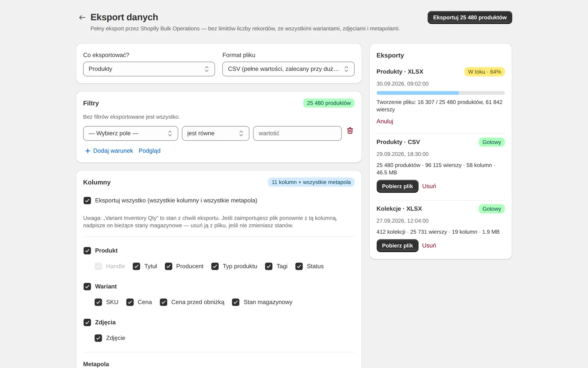This screenshot has height=368, width=588.
Task: Uncheck the Stan magazynowy checkbox
Action: (x=236, y=302)
